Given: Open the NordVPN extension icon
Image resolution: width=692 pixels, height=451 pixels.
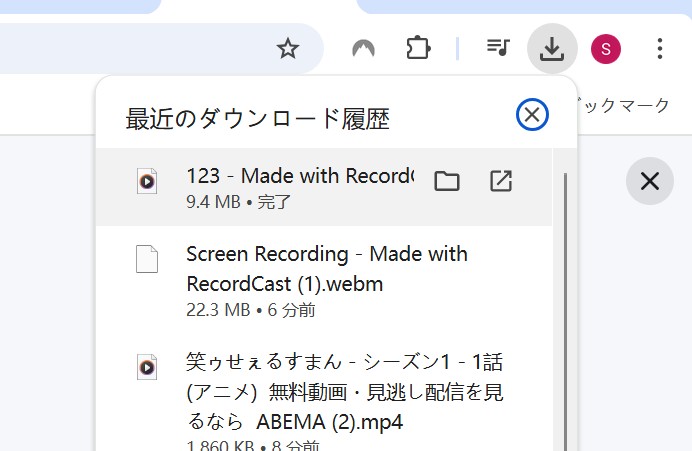Looking at the screenshot, I should click(363, 49).
